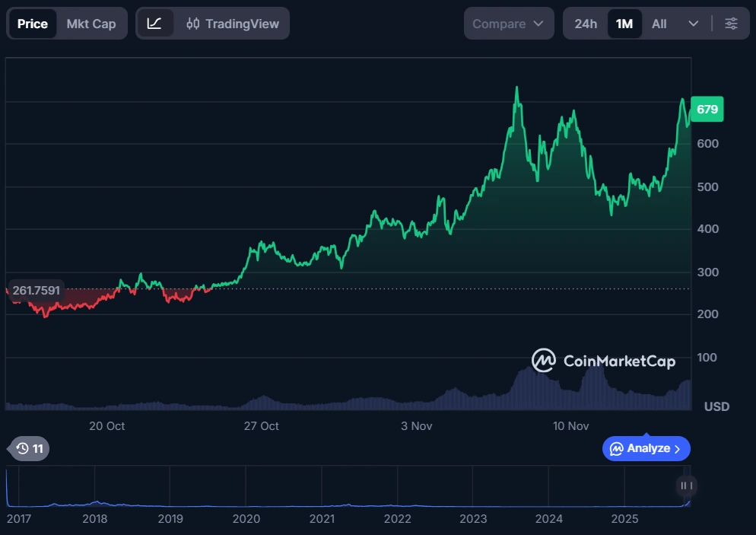Open the chart settings sliders icon
Viewport: 756px width, 535px height.
pos(731,24)
